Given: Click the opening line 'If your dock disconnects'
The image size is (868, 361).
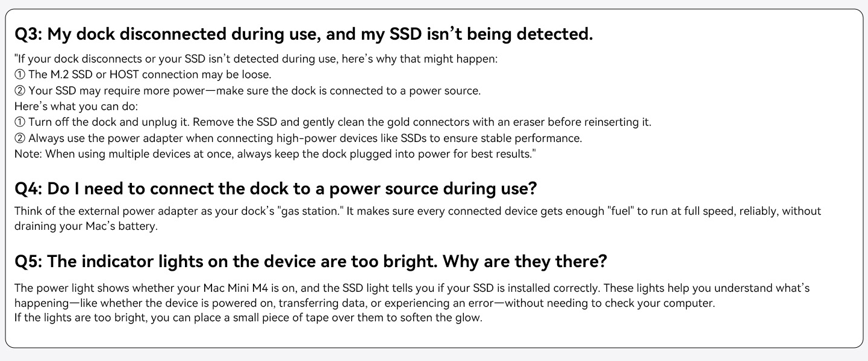Looking at the screenshot, I should (x=256, y=60).
